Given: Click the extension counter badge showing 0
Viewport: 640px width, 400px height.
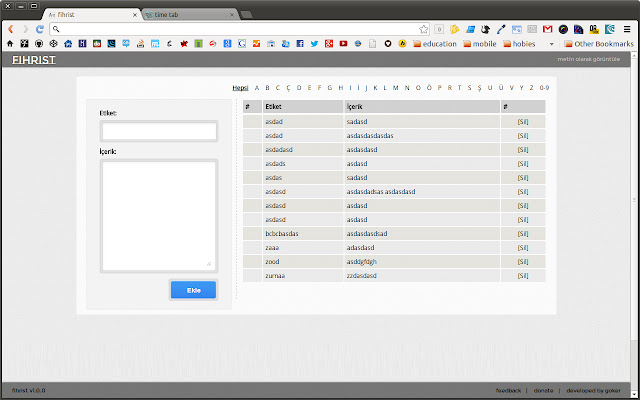Looking at the screenshot, I should click(x=439, y=29).
